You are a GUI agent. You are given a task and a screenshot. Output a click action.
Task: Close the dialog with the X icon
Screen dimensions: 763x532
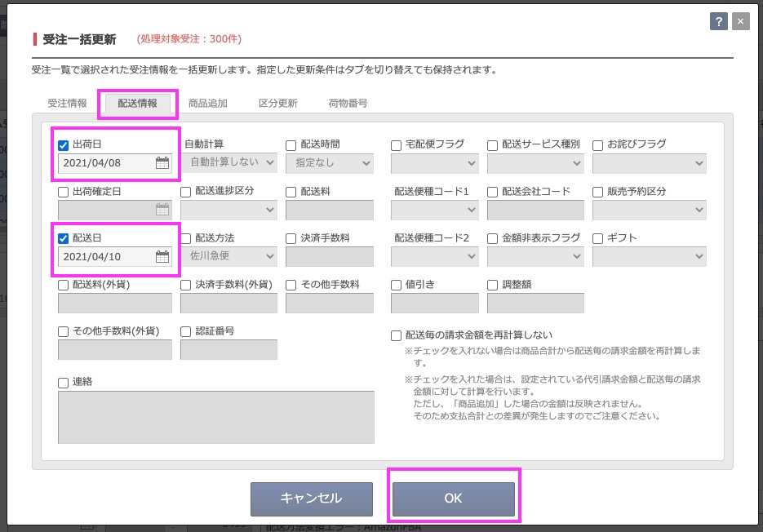click(739, 22)
